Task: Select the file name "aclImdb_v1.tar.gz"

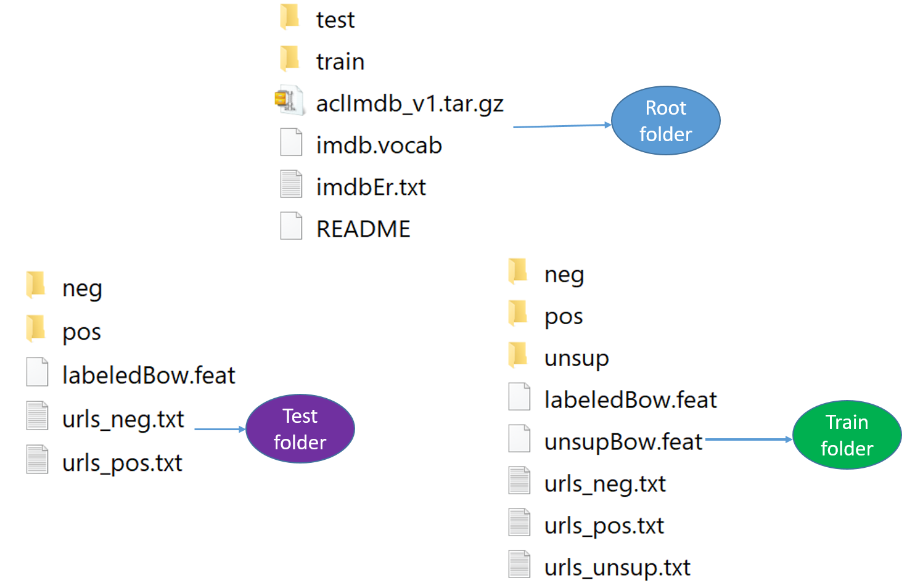Action: pos(410,104)
